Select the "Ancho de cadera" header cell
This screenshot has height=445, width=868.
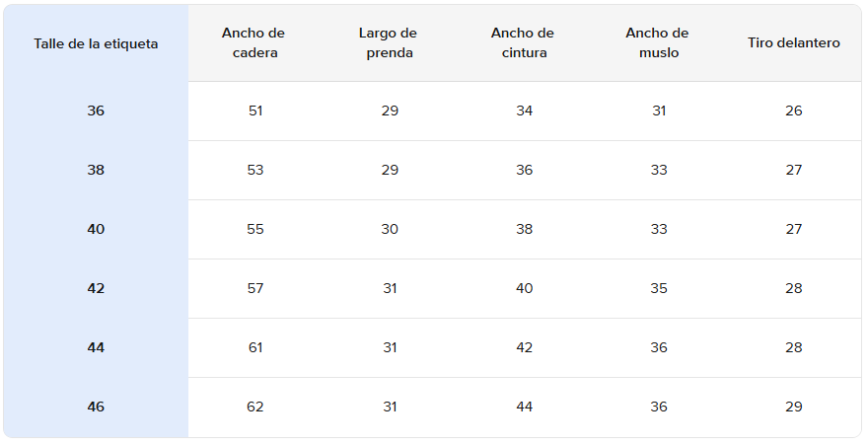coord(255,43)
